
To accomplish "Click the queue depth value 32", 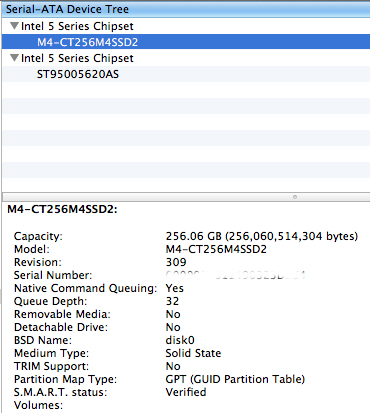I will 172,301.
